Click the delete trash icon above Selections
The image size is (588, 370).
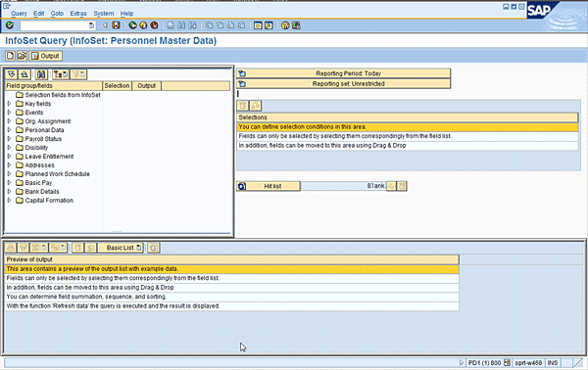tap(243, 106)
